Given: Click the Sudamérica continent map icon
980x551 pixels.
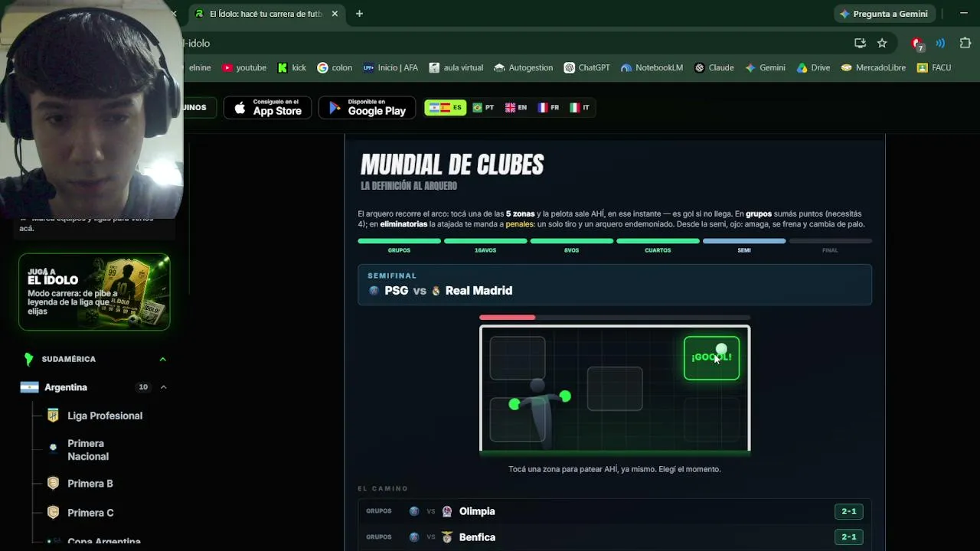Looking at the screenshot, I should 29,359.
